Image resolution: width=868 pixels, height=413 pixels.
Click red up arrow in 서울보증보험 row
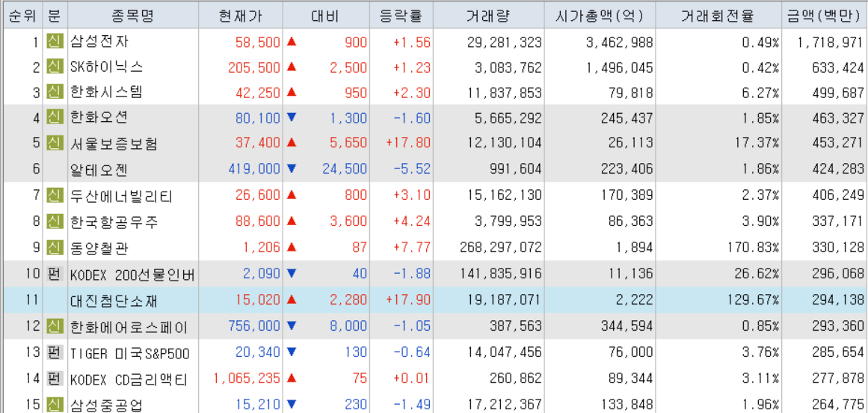[x=292, y=143]
